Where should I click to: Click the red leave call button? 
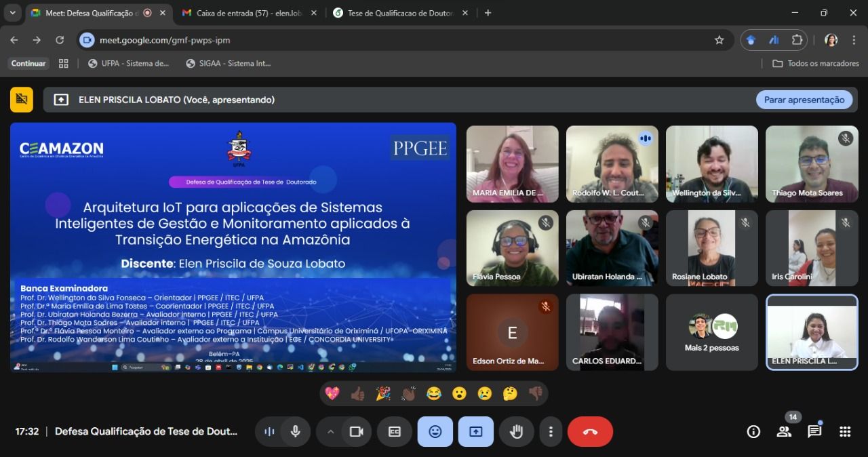point(589,432)
